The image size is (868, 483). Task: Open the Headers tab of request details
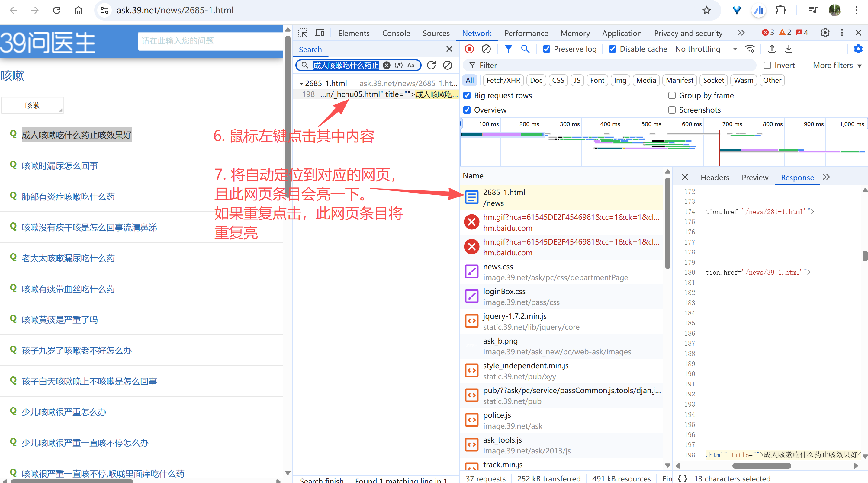(x=715, y=178)
